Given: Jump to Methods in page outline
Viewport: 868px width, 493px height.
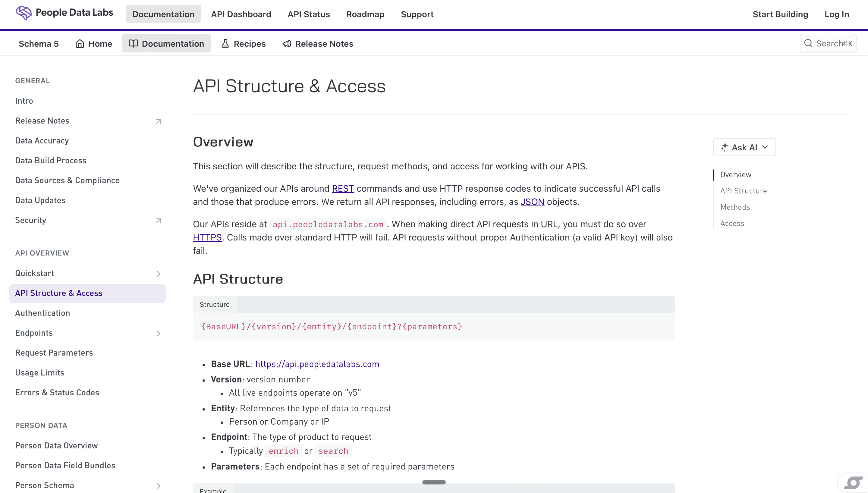Looking at the screenshot, I should point(735,207).
